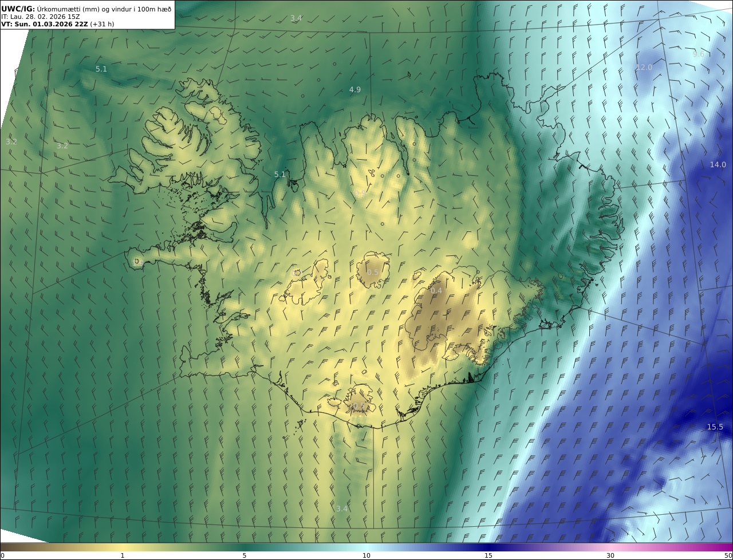Screen dimensions: 733x560
Task: Select the 10 mark on the colorbar
Action: click(366, 555)
